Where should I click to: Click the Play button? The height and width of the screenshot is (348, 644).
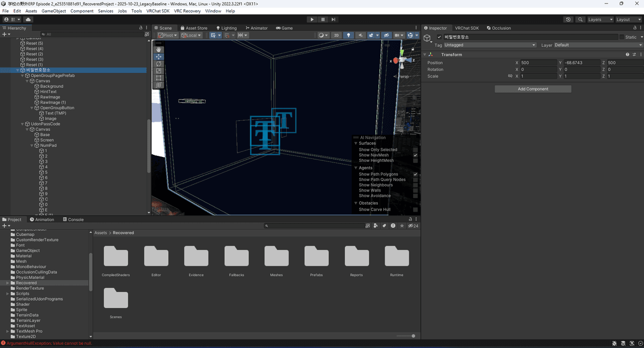[x=312, y=20]
